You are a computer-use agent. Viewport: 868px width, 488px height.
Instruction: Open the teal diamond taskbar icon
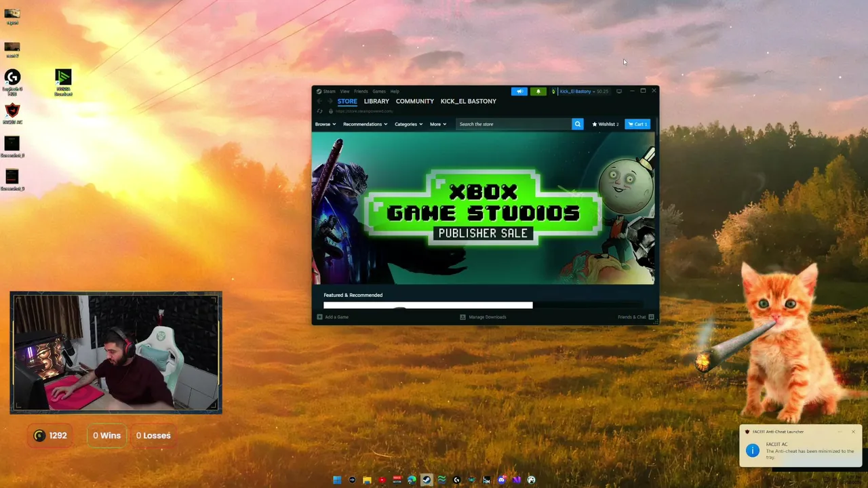(x=471, y=480)
